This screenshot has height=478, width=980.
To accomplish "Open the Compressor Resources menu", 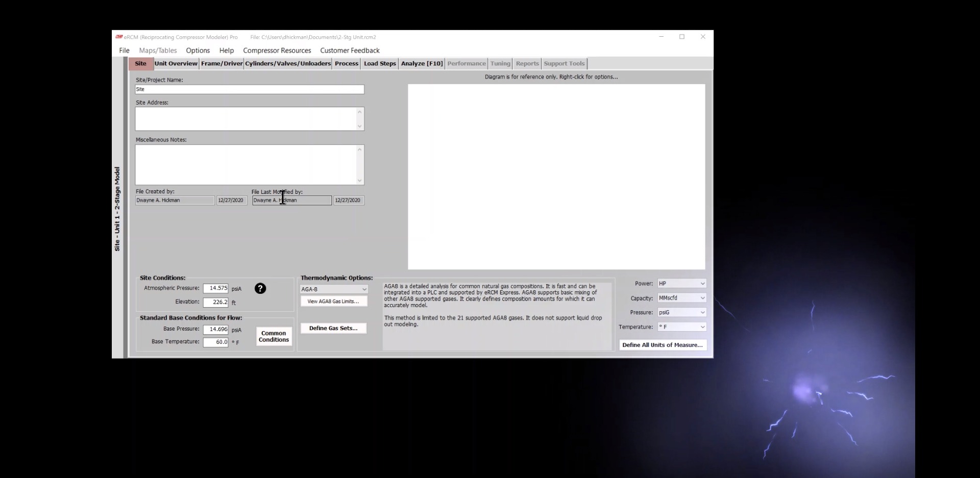I will pos(277,51).
